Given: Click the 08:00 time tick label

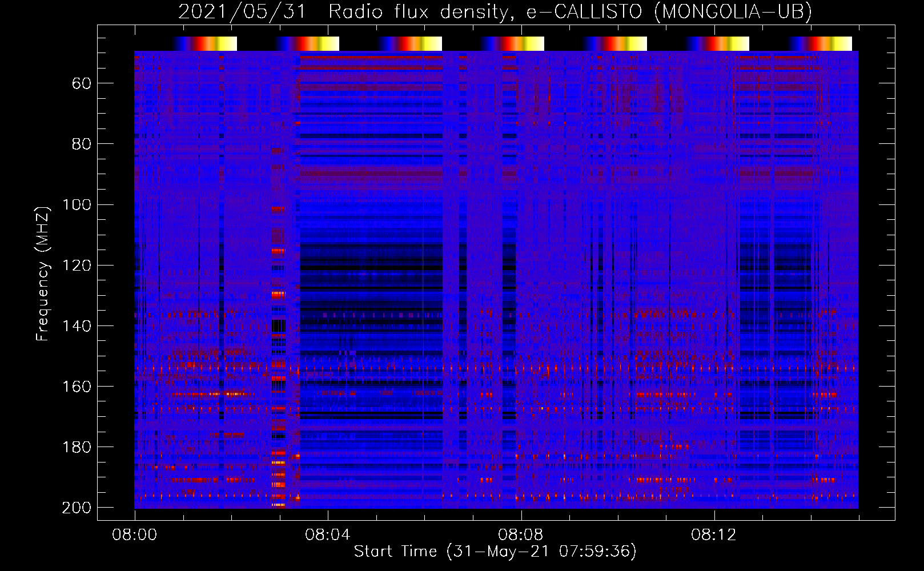Looking at the screenshot, I should click(135, 535).
